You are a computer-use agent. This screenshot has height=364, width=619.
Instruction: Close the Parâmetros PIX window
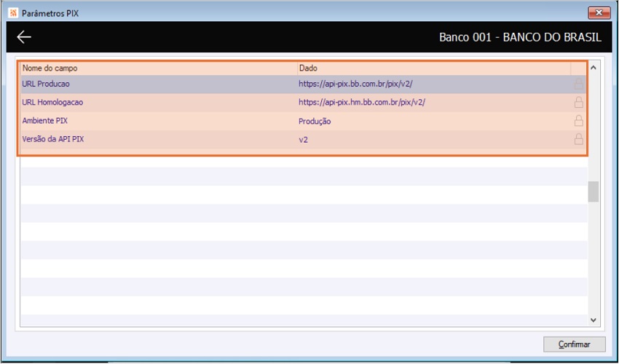[599, 13]
